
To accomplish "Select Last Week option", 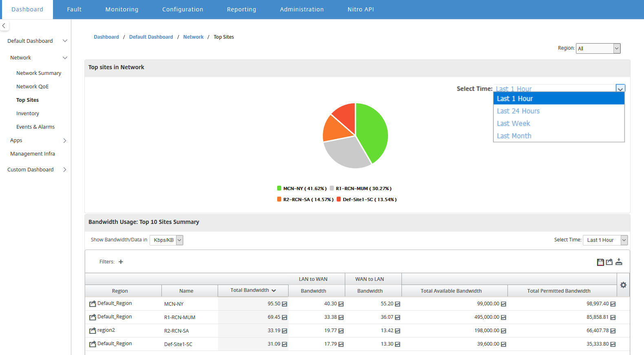I will point(559,123).
